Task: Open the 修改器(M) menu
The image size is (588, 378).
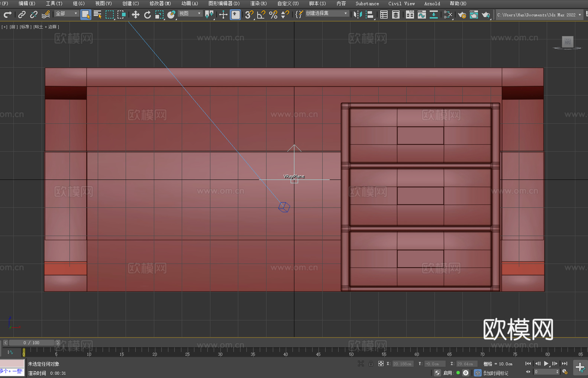Action: 160,3
